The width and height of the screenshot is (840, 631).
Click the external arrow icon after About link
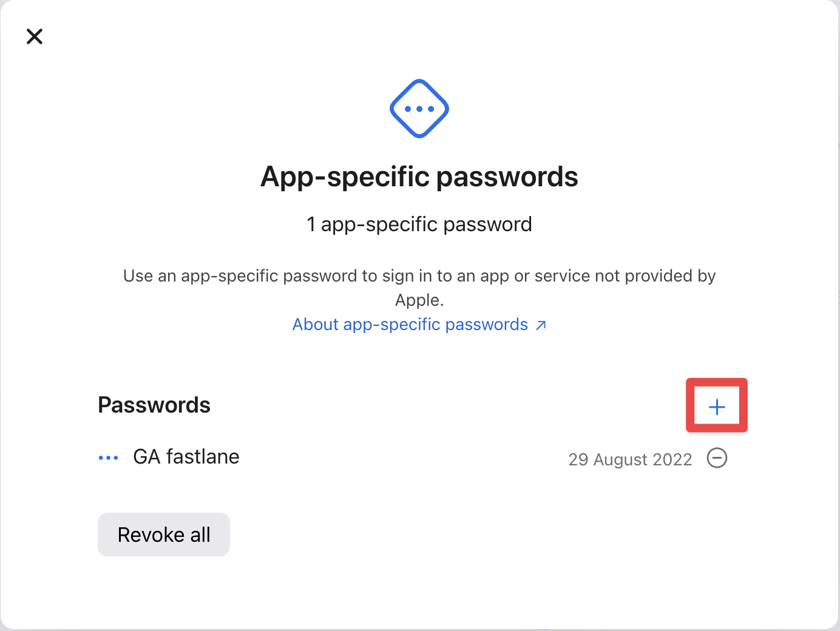click(541, 325)
